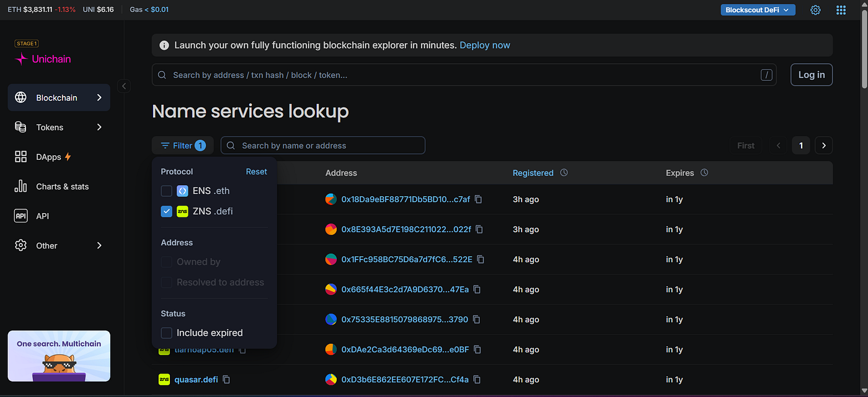Click the clock icon beside Expires

tap(704, 173)
